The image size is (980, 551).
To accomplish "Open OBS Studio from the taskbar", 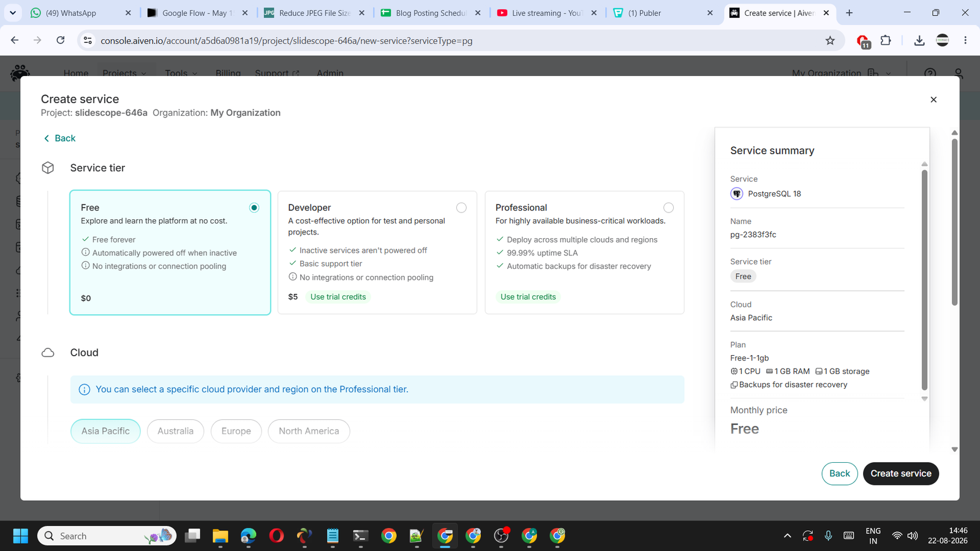I will (x=501, y=536).
